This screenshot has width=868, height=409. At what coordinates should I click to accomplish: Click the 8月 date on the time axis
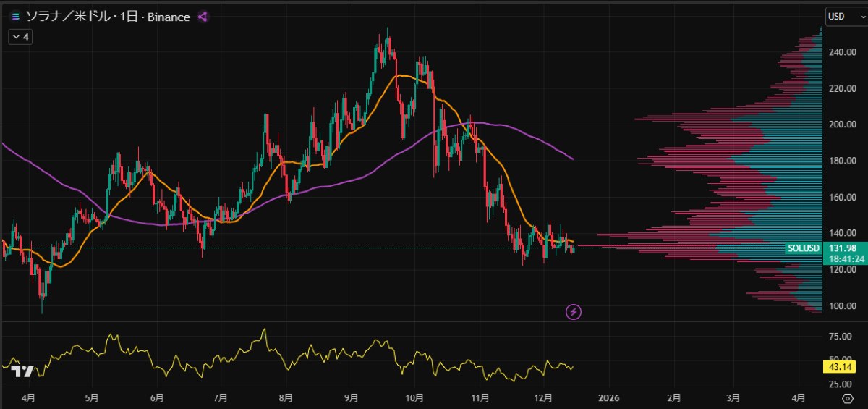(285, 398)
